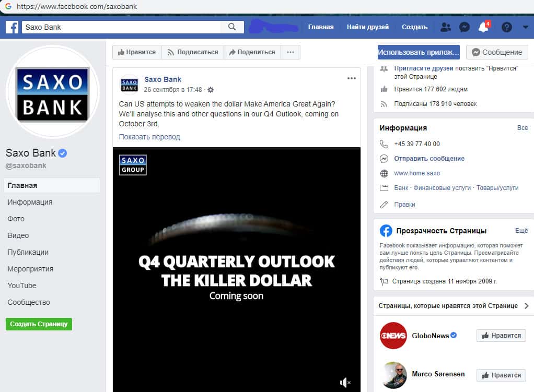Open account dropdown arrow in top bar

[525, 27]
